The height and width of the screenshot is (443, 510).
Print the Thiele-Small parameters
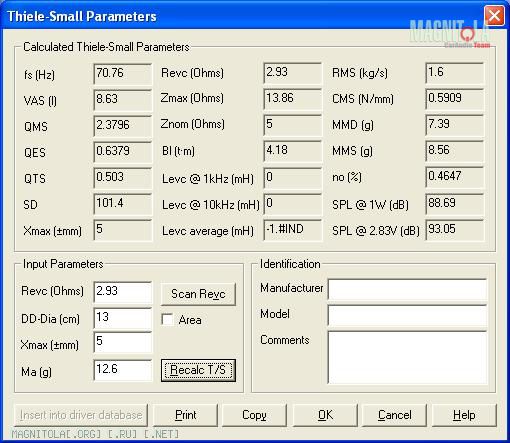(x=185, y=415)
